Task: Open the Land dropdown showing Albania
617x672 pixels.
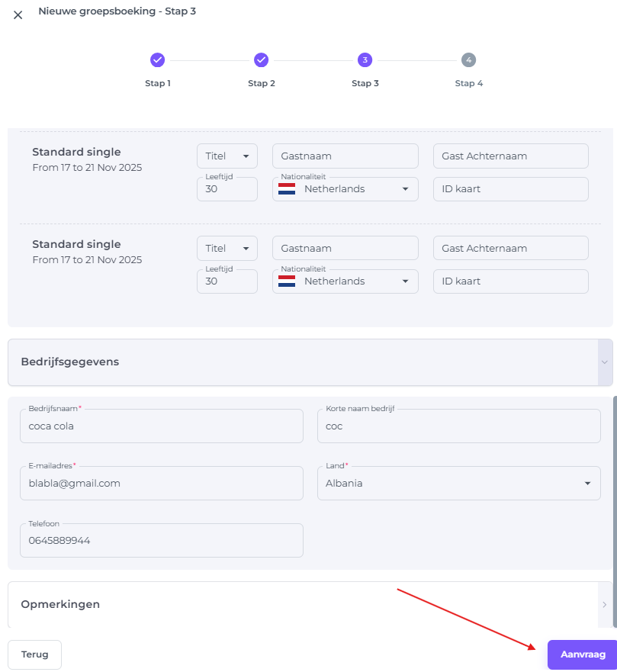Action: pyautogui.click(x=458, y=484)
